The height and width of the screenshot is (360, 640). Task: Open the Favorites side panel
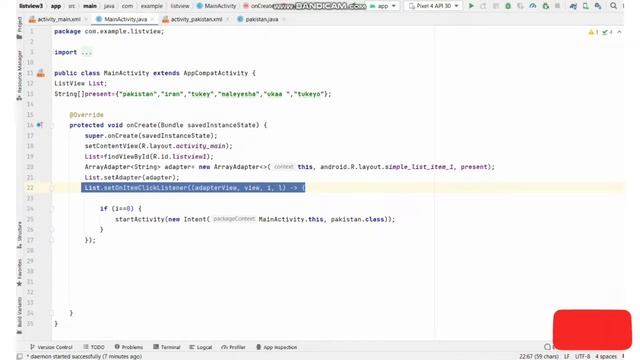[x=19, y=272]
